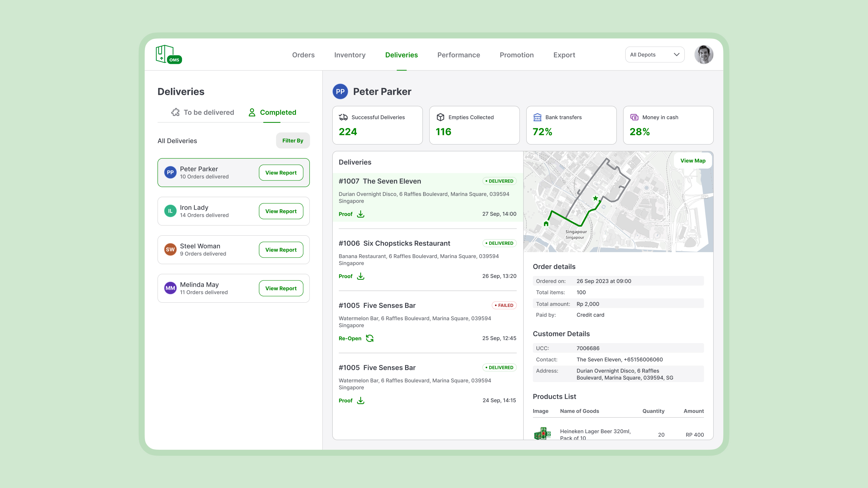Click the View Map button
This screenshot has height=488, width=868.
click(693, 161)
